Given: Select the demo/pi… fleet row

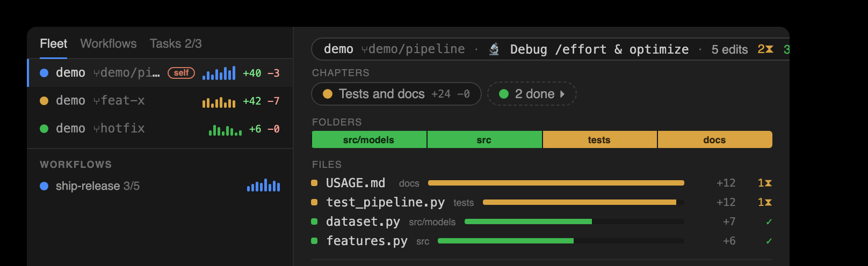Looking at the screenshot, I should click(160, 73).
